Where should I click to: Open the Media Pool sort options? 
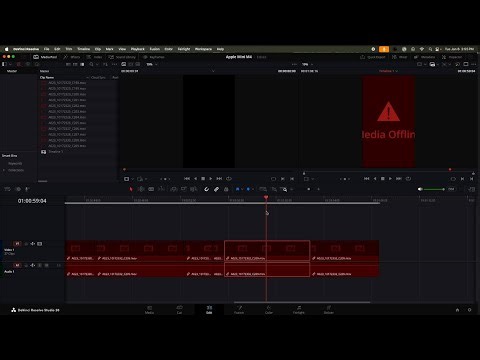tap(105, 64)
